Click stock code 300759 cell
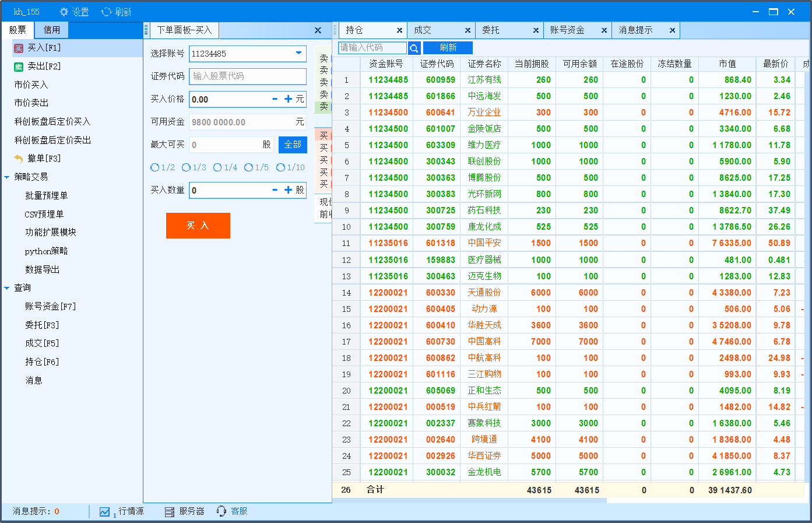Image resolution: width=812 pixels, height=523 pixels. (441, 227)
